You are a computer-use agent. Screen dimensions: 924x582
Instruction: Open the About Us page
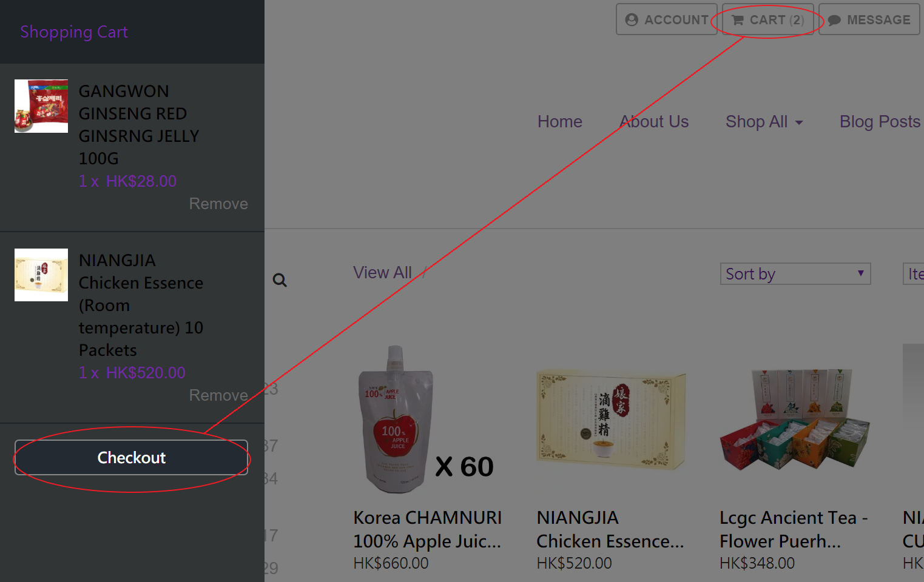pos(654,122)
